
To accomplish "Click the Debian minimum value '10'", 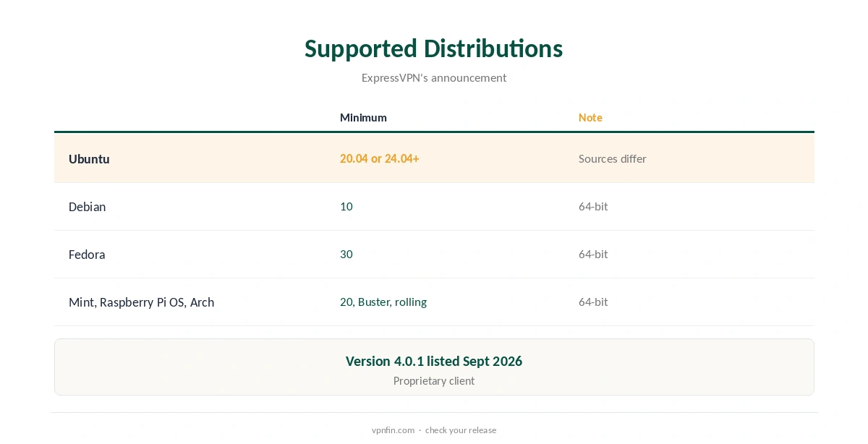I will click(346, 206).
